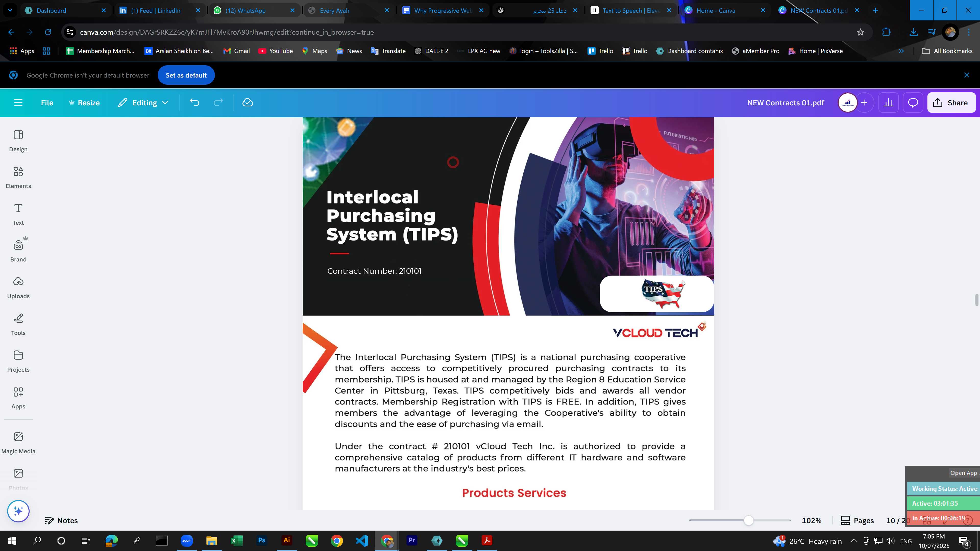View site information icon in address bar
Image resolution: width=980 pixels, height=551 pixels.
coord(70,32)
